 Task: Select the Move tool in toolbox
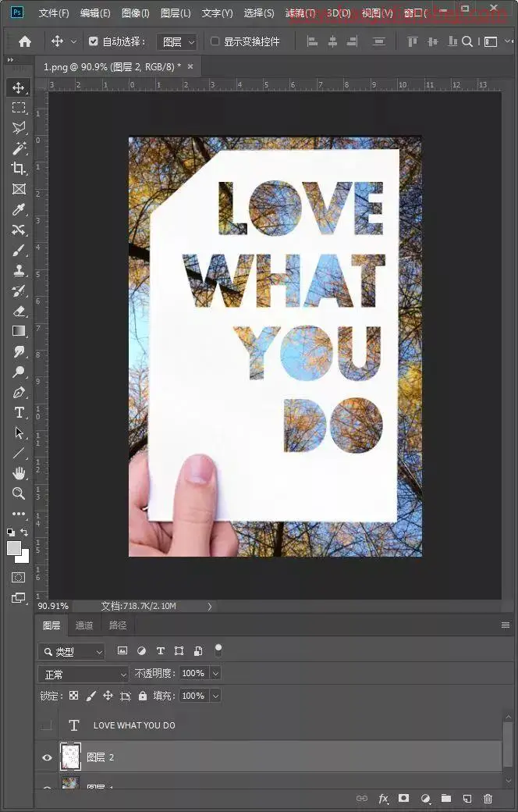tap(19, 87)
